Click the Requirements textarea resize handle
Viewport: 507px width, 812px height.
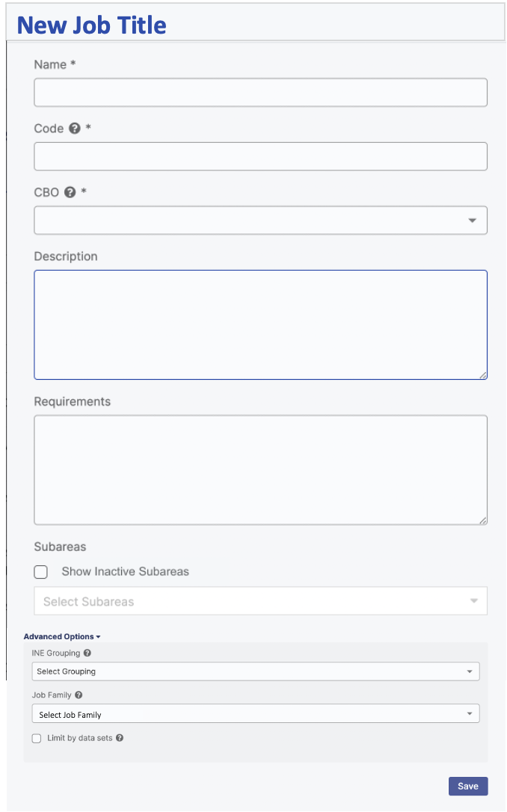point(483,520)
